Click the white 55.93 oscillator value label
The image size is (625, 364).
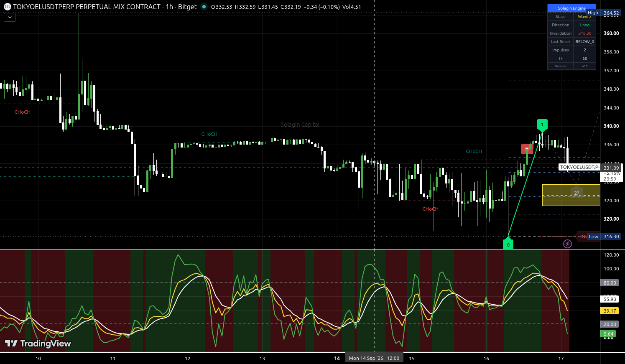coord(610,299)
